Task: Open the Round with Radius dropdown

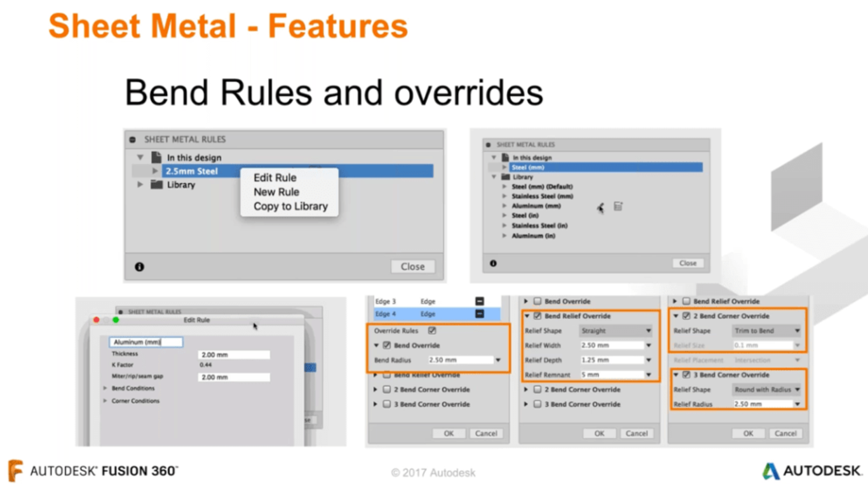Action: [x=766, y=389]
